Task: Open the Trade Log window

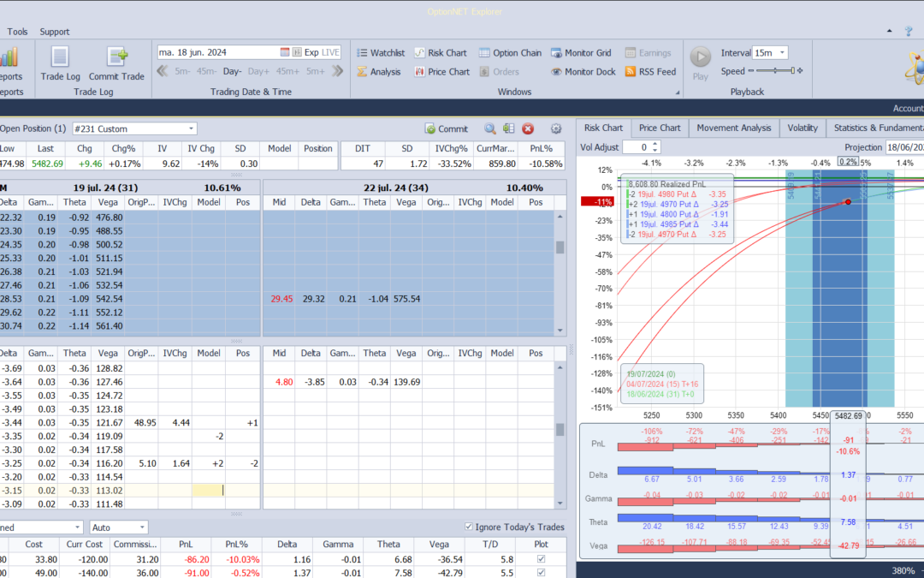Action: (60, 63)
